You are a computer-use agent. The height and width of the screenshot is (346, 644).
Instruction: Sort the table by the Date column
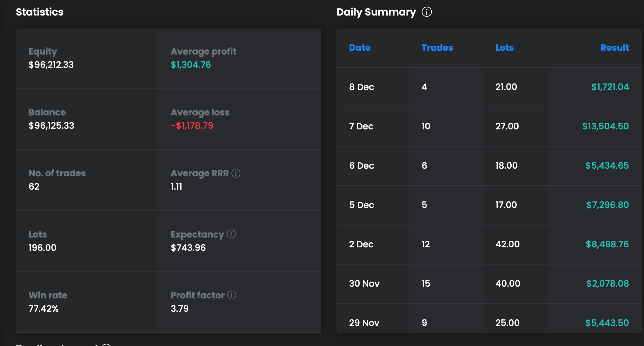pos(360,48)
